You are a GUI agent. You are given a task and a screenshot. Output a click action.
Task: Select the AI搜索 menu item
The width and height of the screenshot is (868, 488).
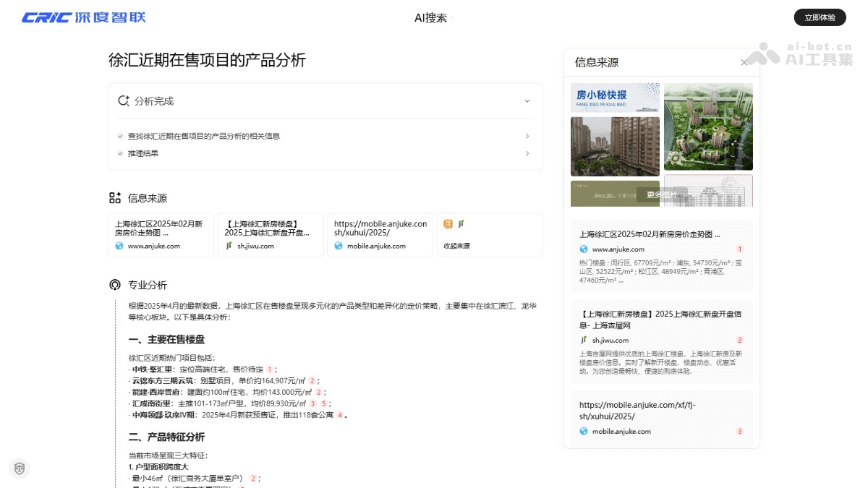(430, 17)
